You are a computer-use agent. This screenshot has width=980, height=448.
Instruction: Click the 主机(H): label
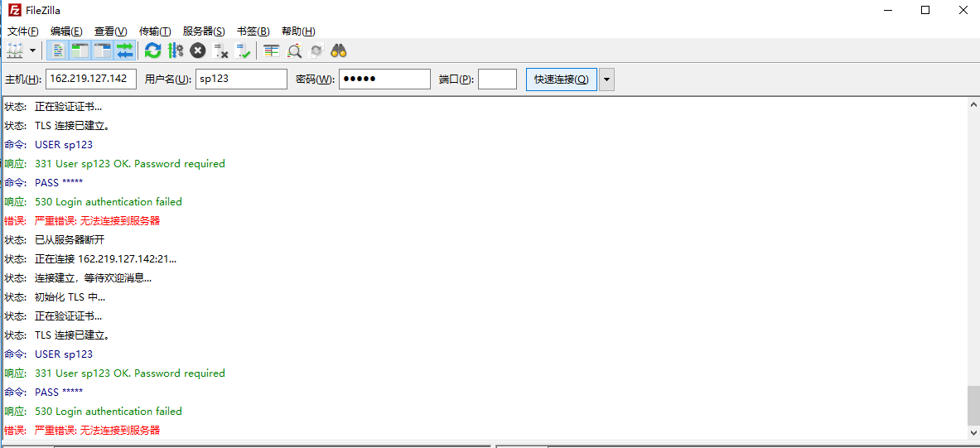coord(23,79)
